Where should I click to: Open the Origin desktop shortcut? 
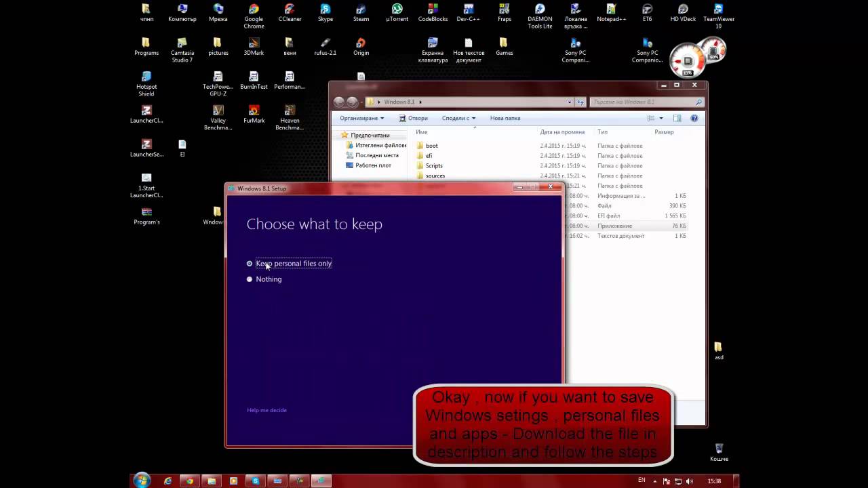tap(361, 47)
